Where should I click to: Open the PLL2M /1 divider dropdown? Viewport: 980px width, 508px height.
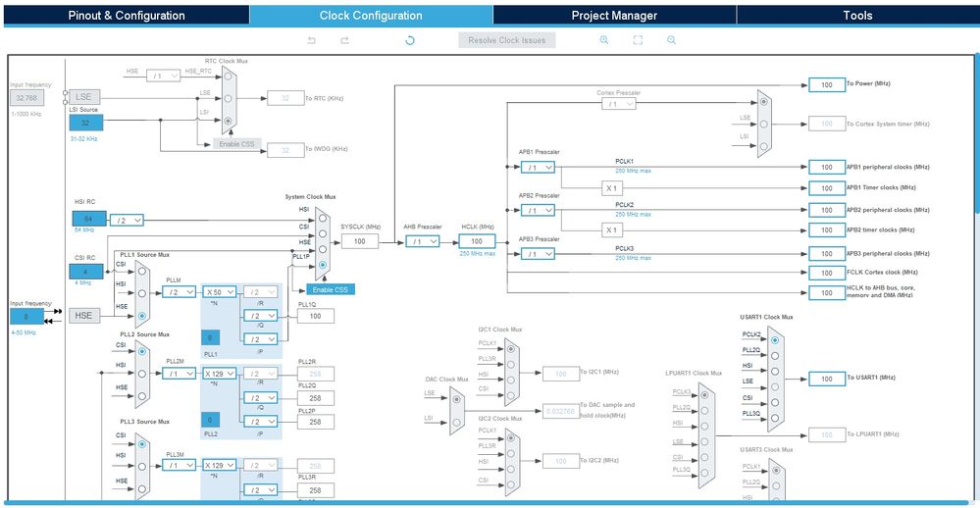(x=179, y=374)
